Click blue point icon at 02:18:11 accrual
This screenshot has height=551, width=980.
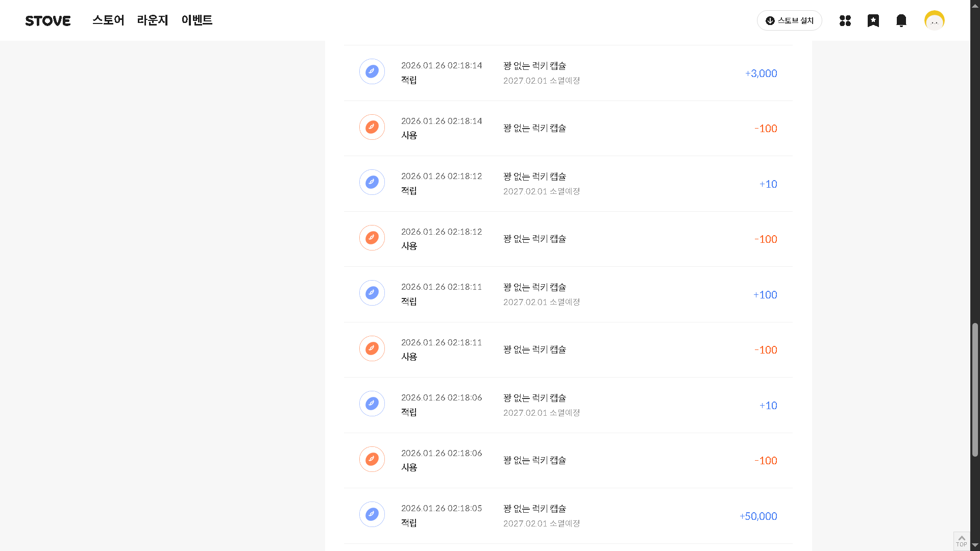pyautogui.click(x=372, y=293)
